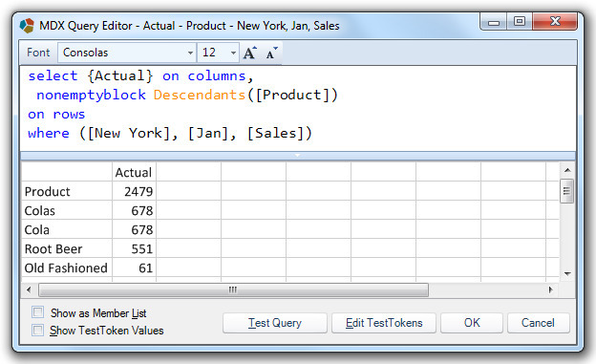Image resolution: width=596 pixels, height=364 pixels.
Task: Click the Actual column header
Action: [134, 172]
